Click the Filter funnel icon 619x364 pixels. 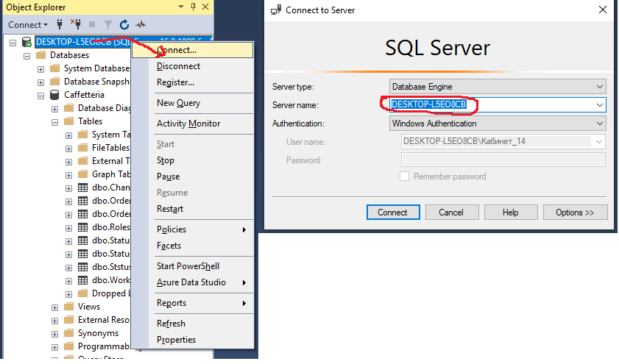coord(107,25)
